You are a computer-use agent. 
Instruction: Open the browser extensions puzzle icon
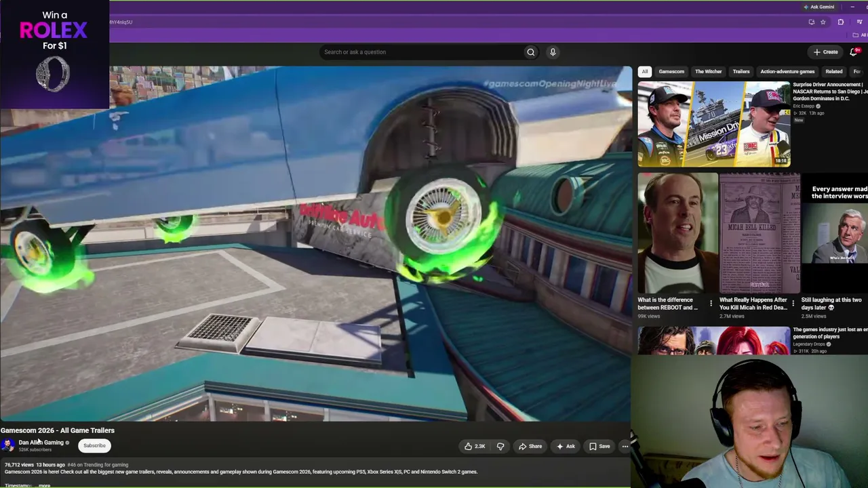(x=841, y=22)
